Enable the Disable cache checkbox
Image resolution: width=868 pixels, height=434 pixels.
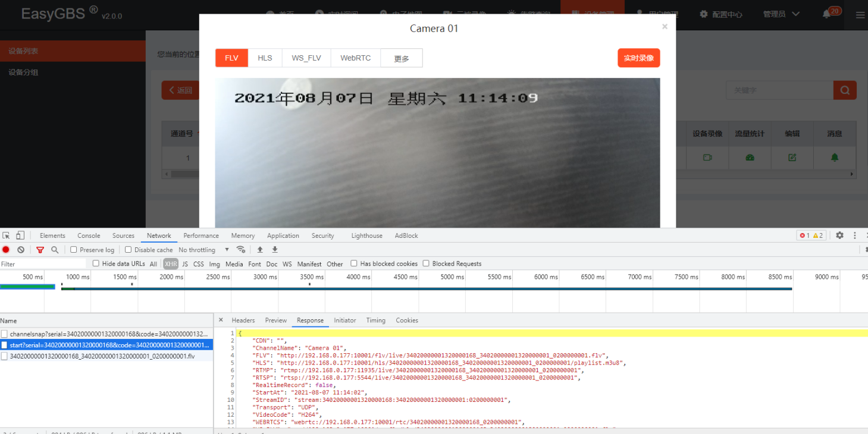point(128,250)
